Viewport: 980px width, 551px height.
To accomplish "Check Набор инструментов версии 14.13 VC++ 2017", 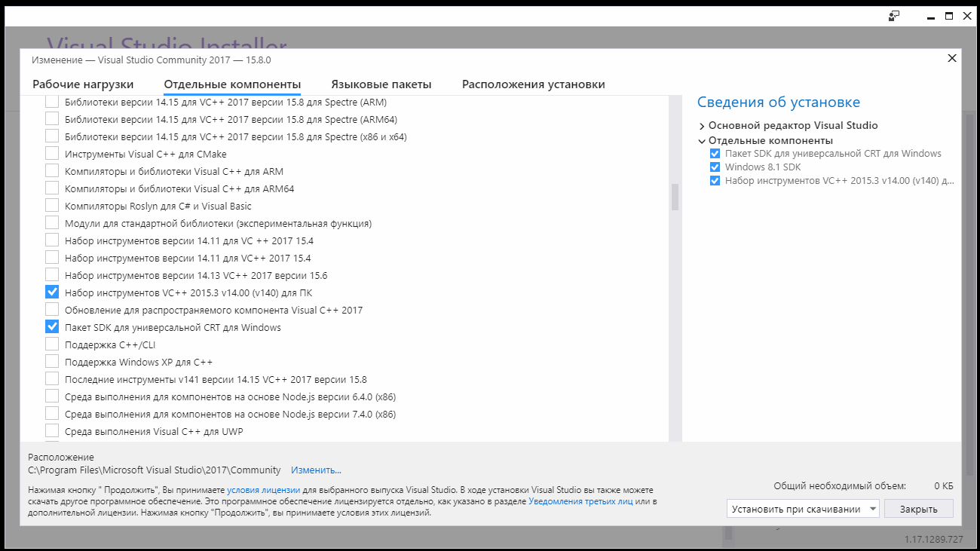I will [52, 275].
